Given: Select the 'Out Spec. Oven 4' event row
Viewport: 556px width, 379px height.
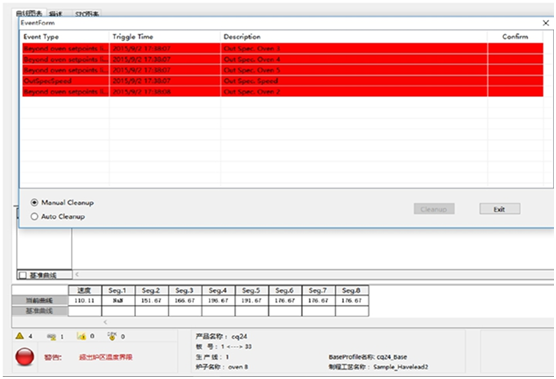Looking at the screenshot, I should pos(283,59).
